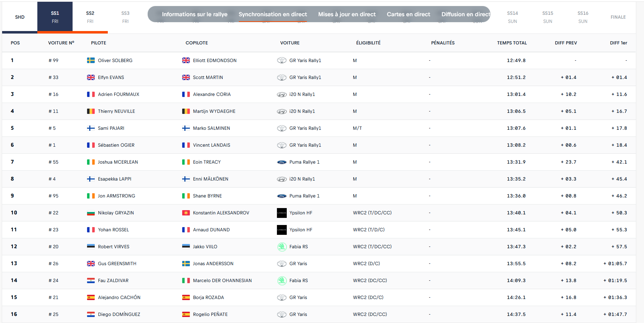The image size is (644, 323).
Task: Click Hyundai logo in Lappi's row
Action: coord(282,179)
